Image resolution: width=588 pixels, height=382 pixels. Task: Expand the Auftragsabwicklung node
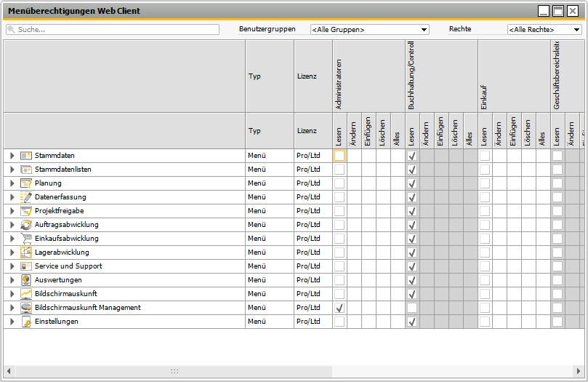click(x=12, y=225)
